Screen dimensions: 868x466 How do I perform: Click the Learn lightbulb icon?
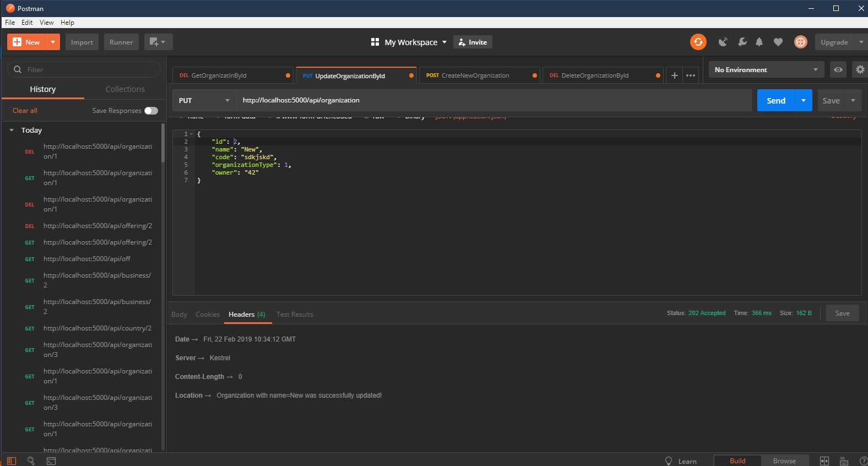tap(669, 460)
